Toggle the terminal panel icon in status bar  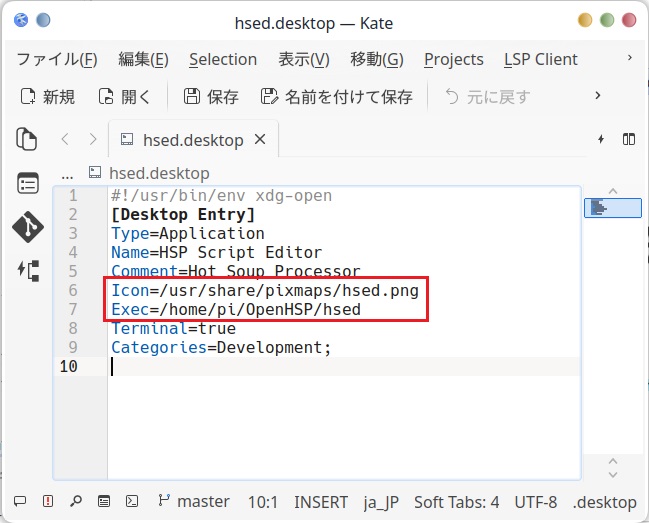click(x=132, y=501)
